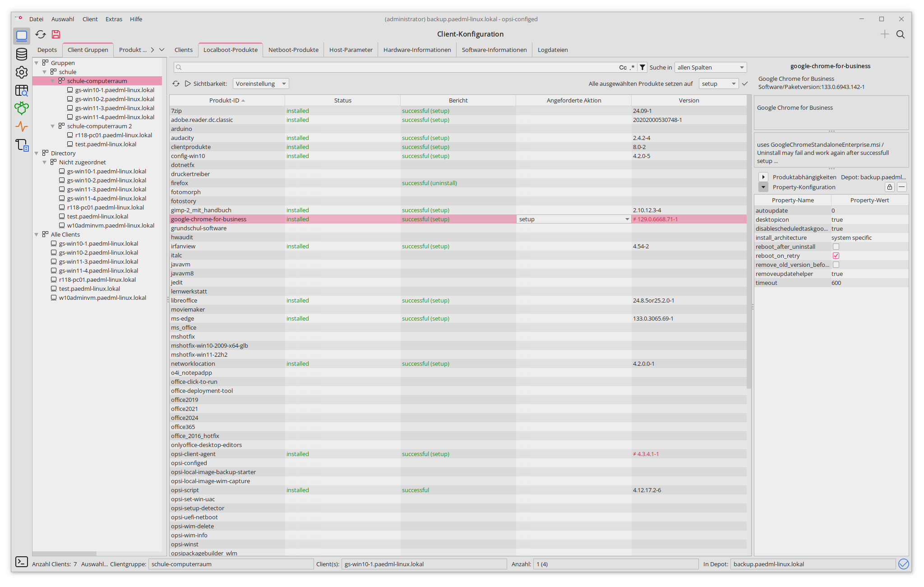The image size is (924, 587).
Task: Click the filter funnel icon beside the search field
Action: (x=642, y=67)
